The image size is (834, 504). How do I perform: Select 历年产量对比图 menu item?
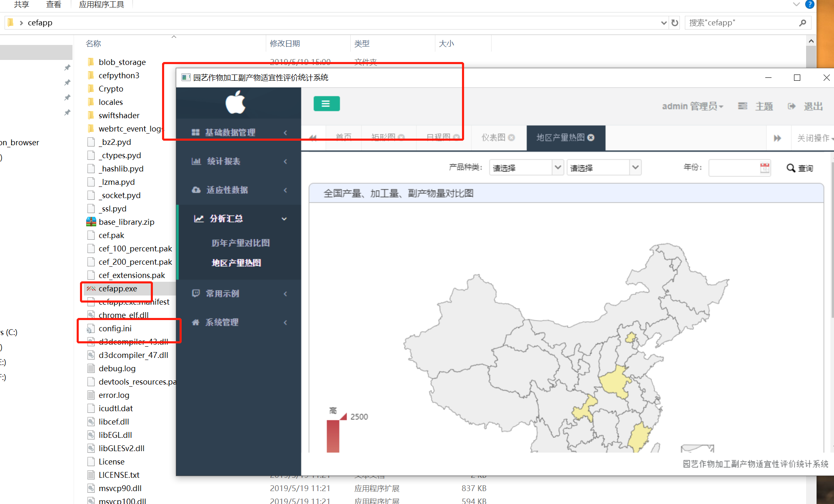point(237,242)
